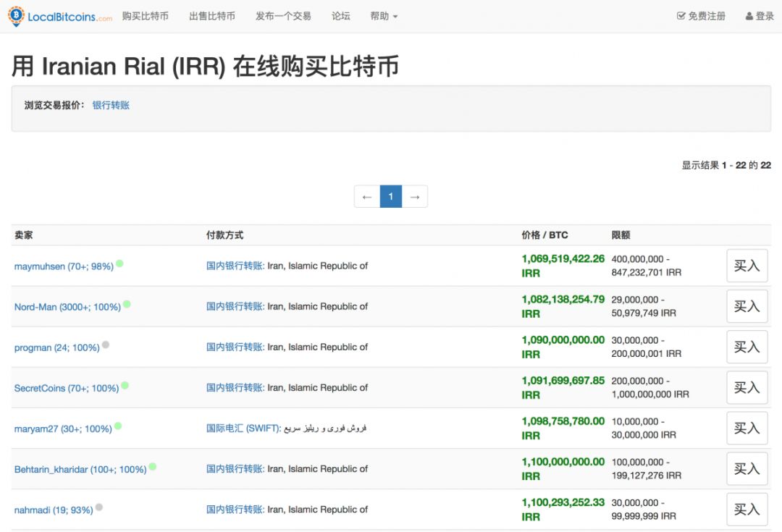Go to the next page arrow
This screenshot has height=532, width=782.
(414, 196)
